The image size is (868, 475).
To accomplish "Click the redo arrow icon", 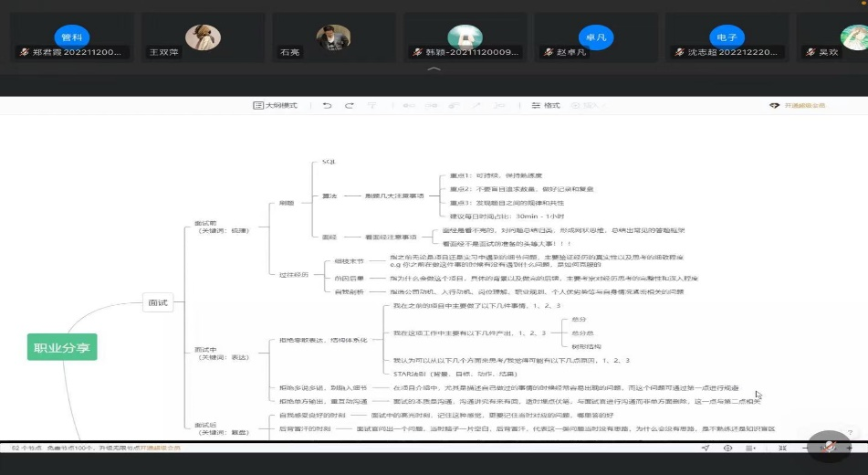I will [350, 106].
